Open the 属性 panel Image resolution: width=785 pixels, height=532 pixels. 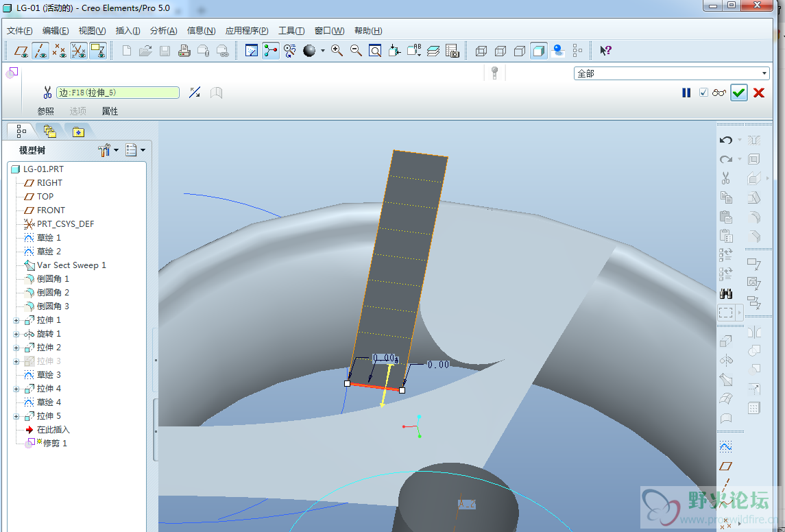click(x=110, y=111)
